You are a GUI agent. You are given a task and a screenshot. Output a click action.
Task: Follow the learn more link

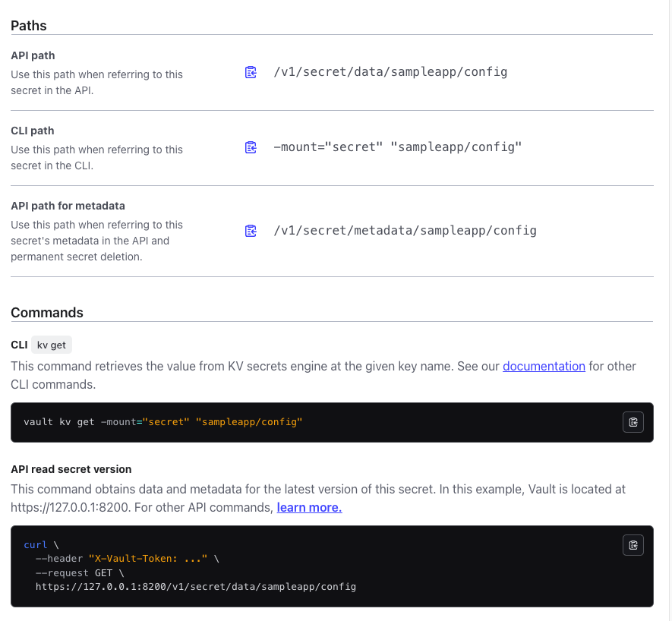tap(309, 507)
